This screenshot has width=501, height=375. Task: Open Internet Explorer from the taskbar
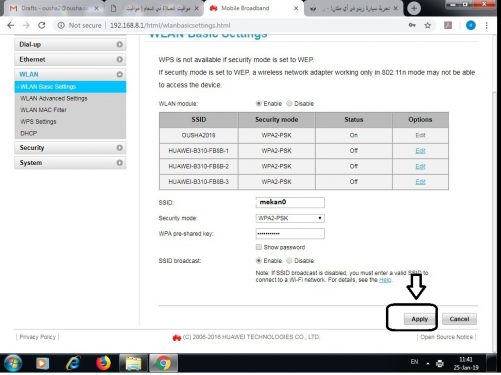[x=73, y=363]
